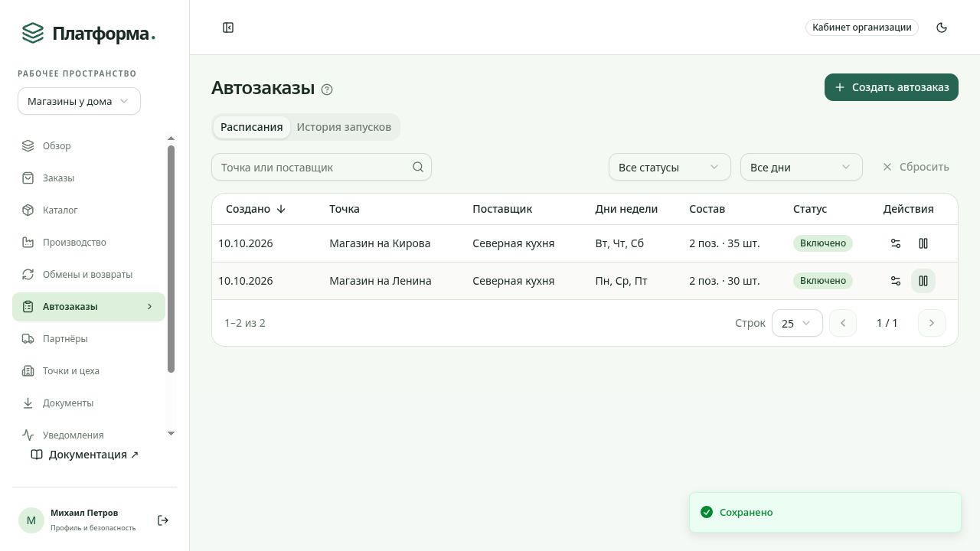Select the Расписания tab
980x551 pixels.
click(x=252, y=127)
